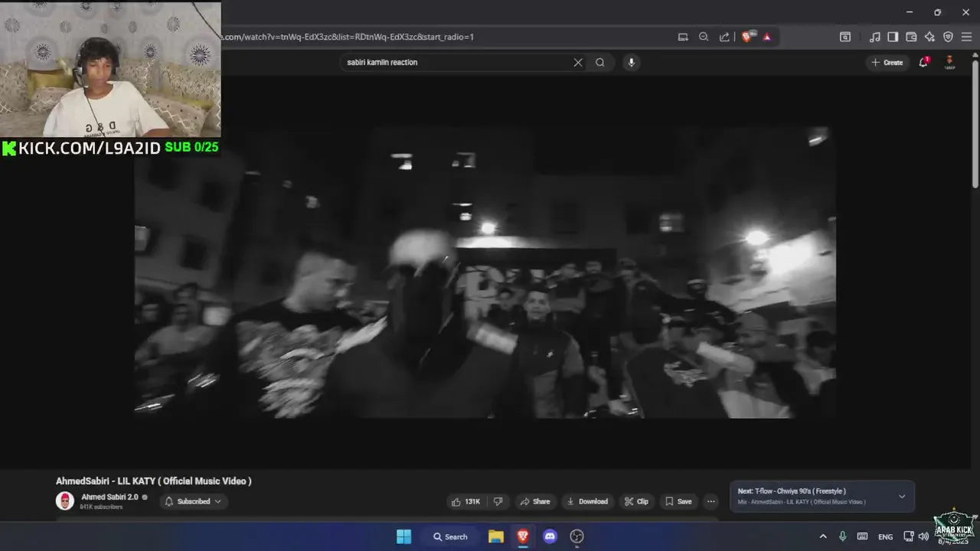Expand the Subscribed notification dropdown
Image resolution: width=980 pixels, height=551 pixels.
pos(192,501)
